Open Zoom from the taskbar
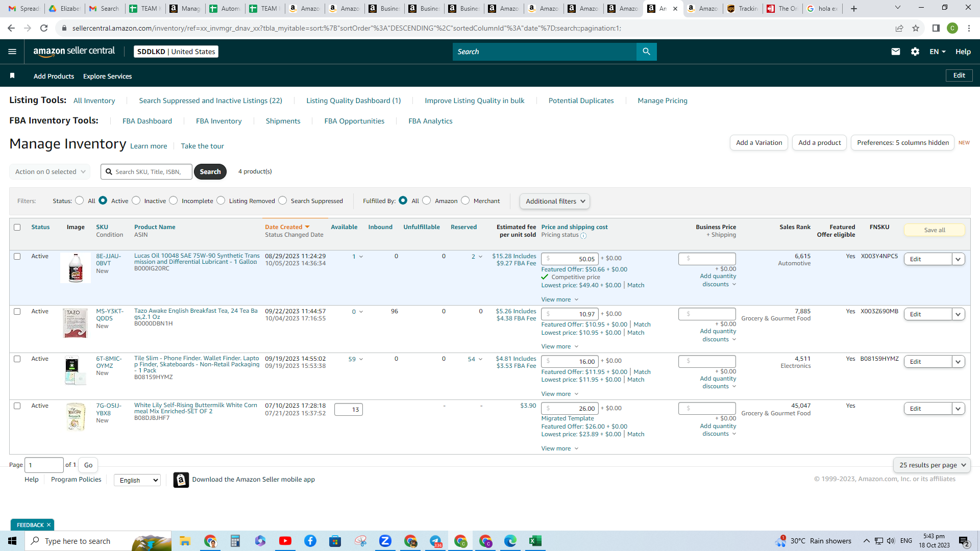Screen dimensions: 980x551 click(x=385, y=541)
